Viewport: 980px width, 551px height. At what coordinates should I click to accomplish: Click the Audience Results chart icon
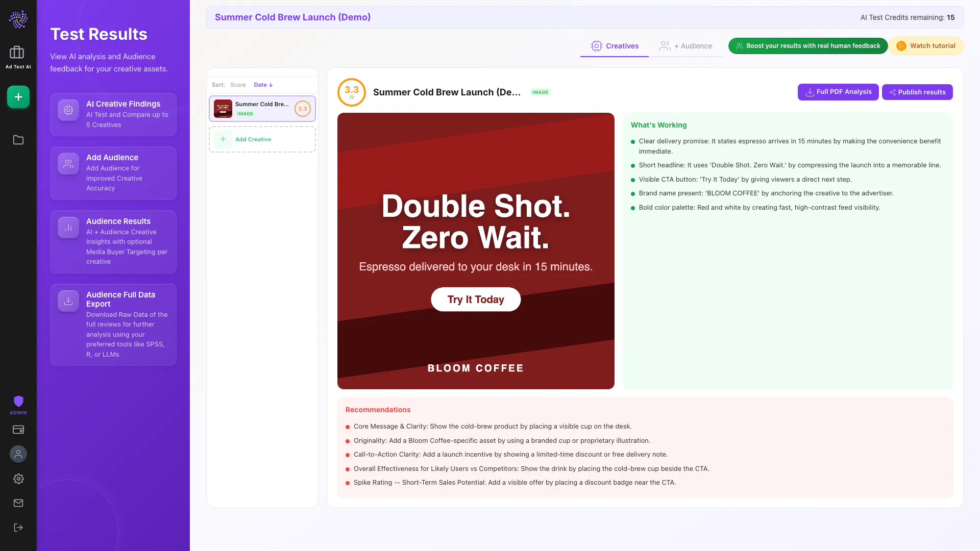[68, 228]
